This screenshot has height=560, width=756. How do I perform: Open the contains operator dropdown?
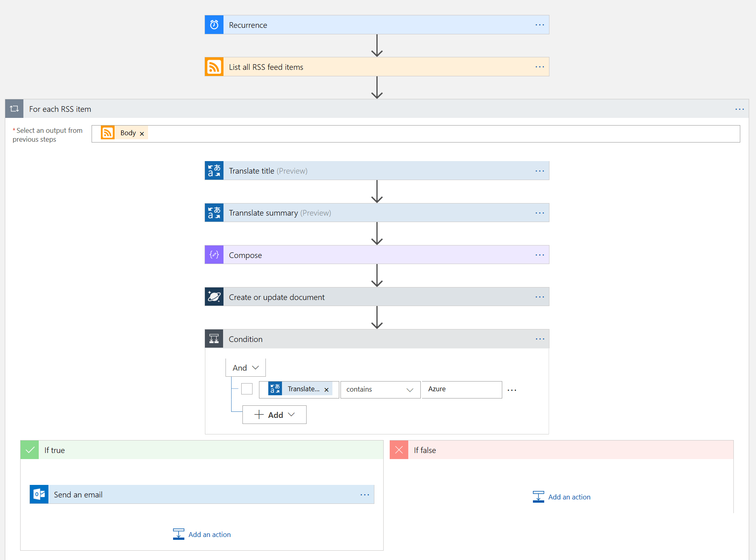380,390
